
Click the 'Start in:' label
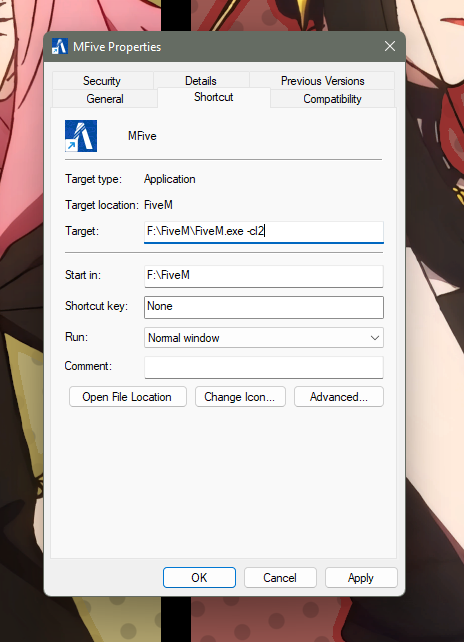click(x=83, y=275)
